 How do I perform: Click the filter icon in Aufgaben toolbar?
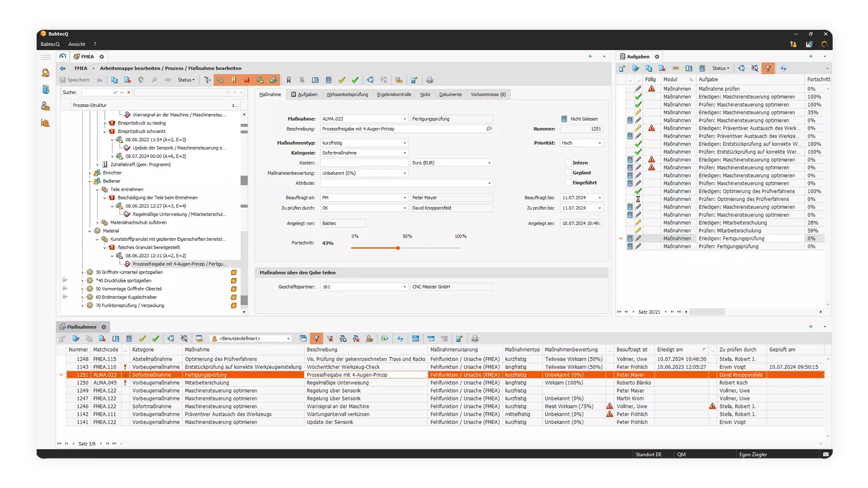pos(768,68)
